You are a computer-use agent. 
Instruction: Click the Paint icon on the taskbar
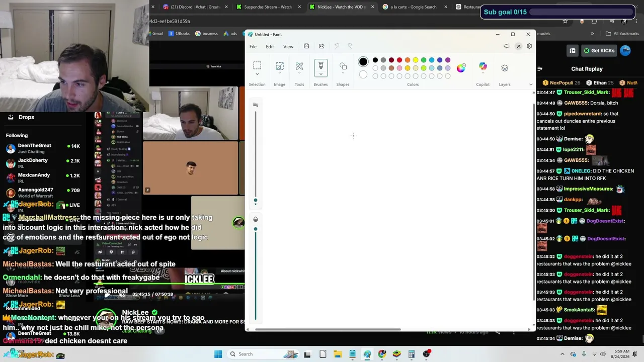tap(367, 354)
